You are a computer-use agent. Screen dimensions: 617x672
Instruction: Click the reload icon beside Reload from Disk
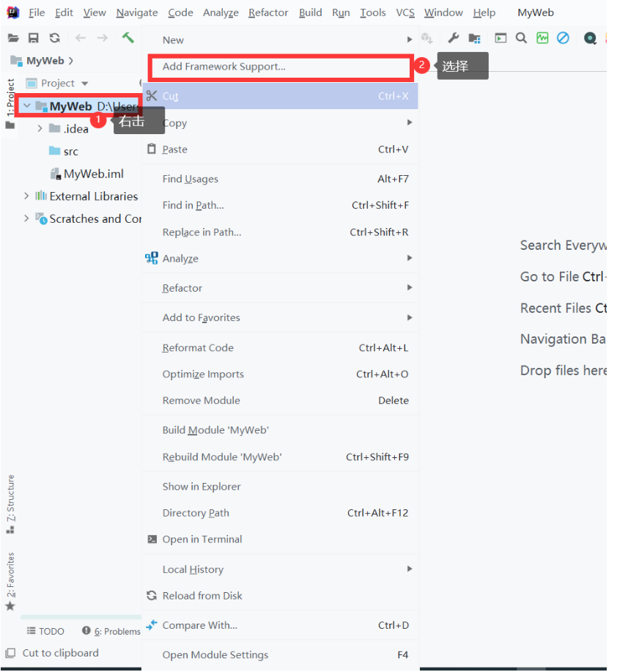click(x=152, y=595)
